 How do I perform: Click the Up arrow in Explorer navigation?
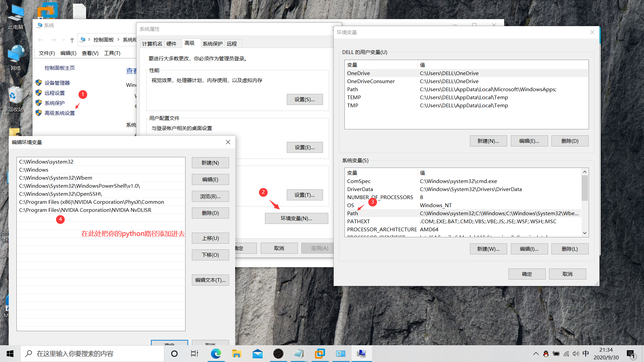pyautogui.click(x=72, y=40)
